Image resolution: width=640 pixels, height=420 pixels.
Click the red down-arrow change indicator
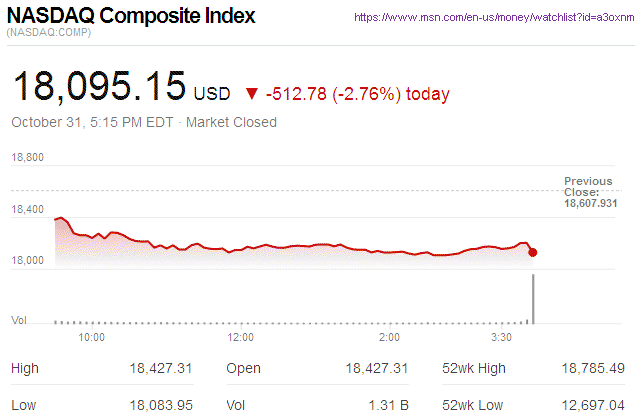click(250, 94)
